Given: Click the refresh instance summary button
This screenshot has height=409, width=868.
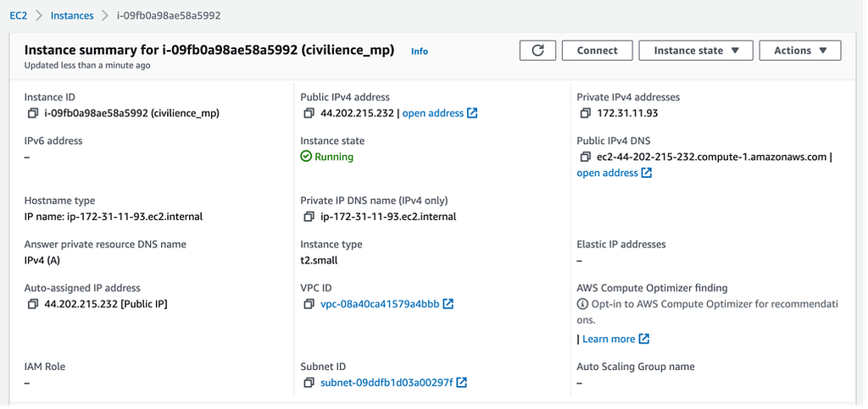Looking at the screenshot, I should (537, 51).
